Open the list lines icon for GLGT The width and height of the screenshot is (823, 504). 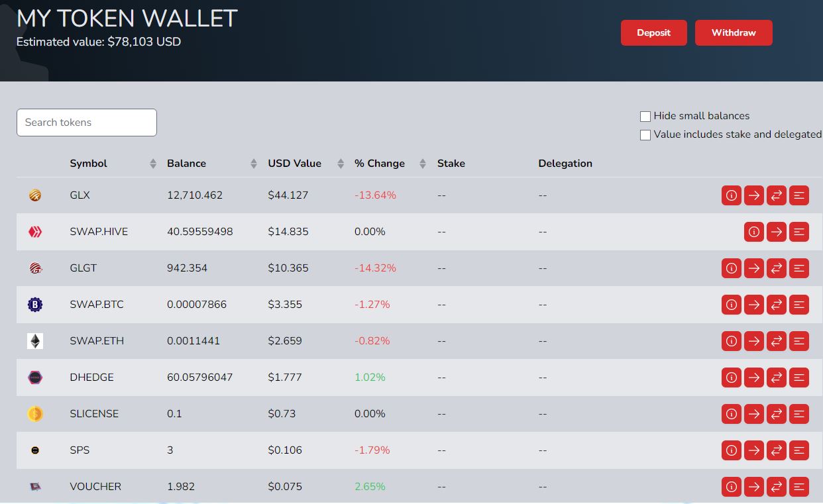point(799,268)
